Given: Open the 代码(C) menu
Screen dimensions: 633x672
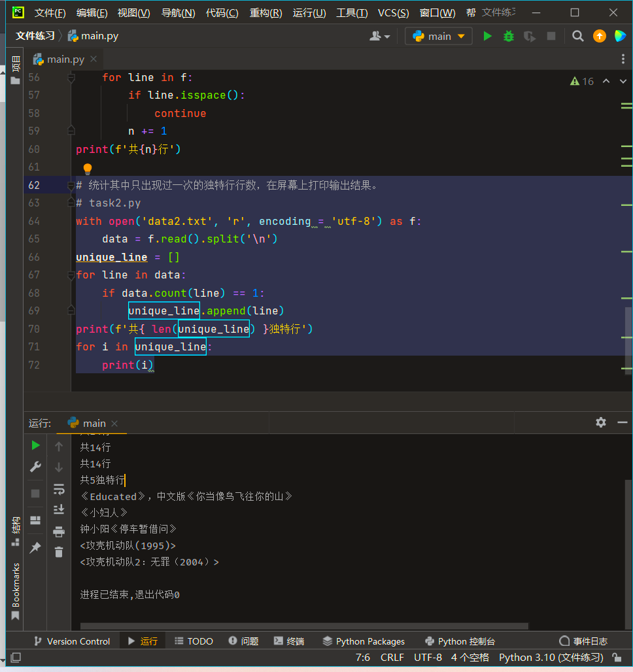Looking at the screenshot, I should pos(222,13).
